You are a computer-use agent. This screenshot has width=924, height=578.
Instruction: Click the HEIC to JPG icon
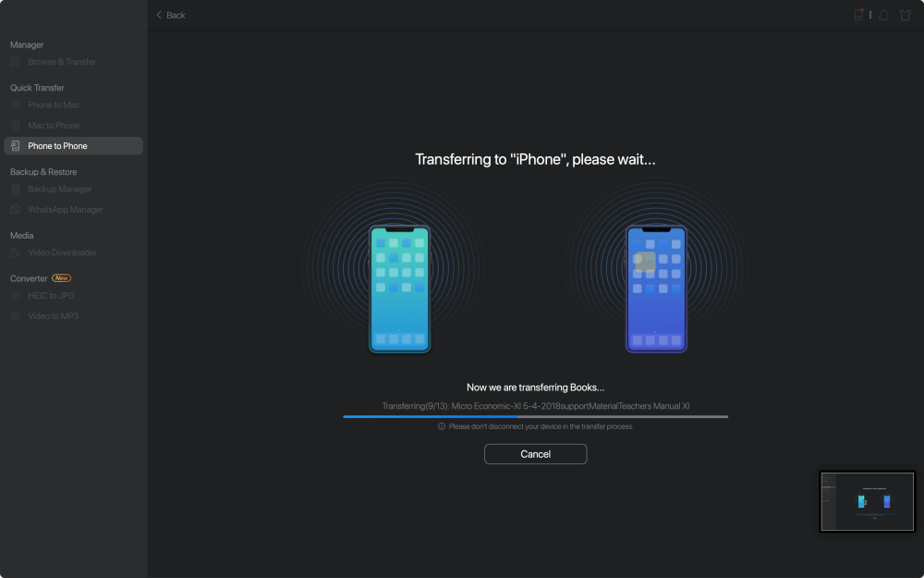[16, 296]
